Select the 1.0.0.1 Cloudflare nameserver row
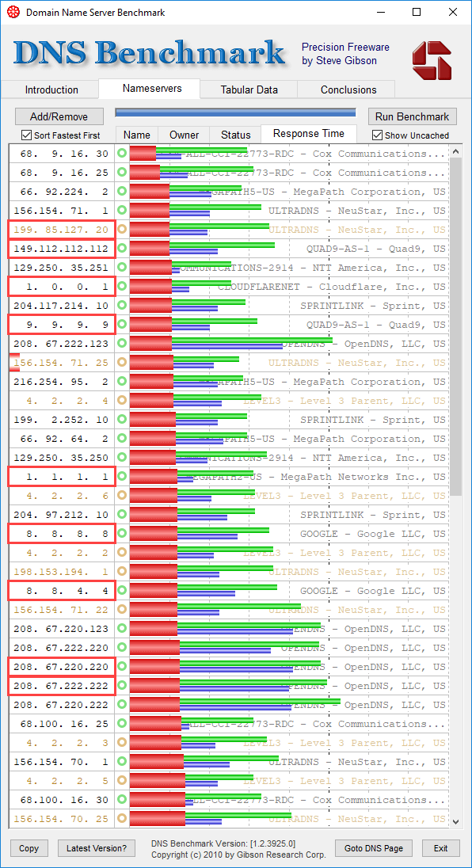 228,287
